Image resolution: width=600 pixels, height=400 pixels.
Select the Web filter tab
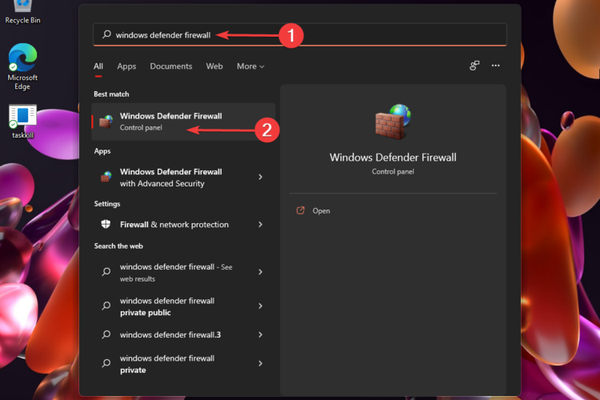[x=214, y=66]
